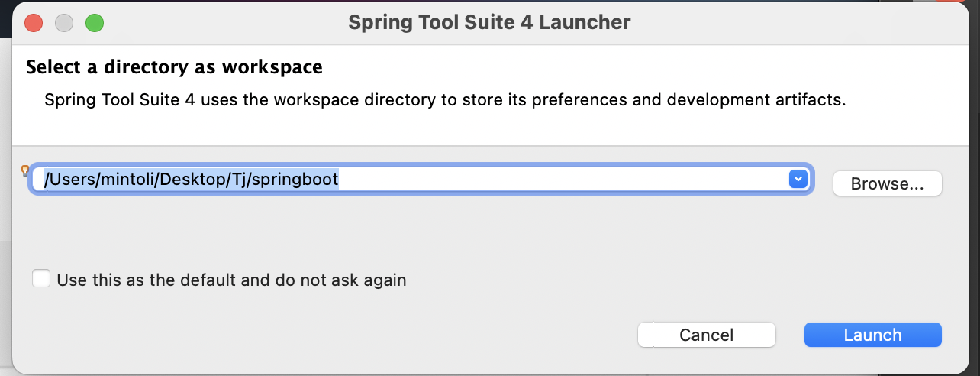980x376 pixels.
Task: Enable 'Use this as the default' checkbox
Action: pos(41,279)
